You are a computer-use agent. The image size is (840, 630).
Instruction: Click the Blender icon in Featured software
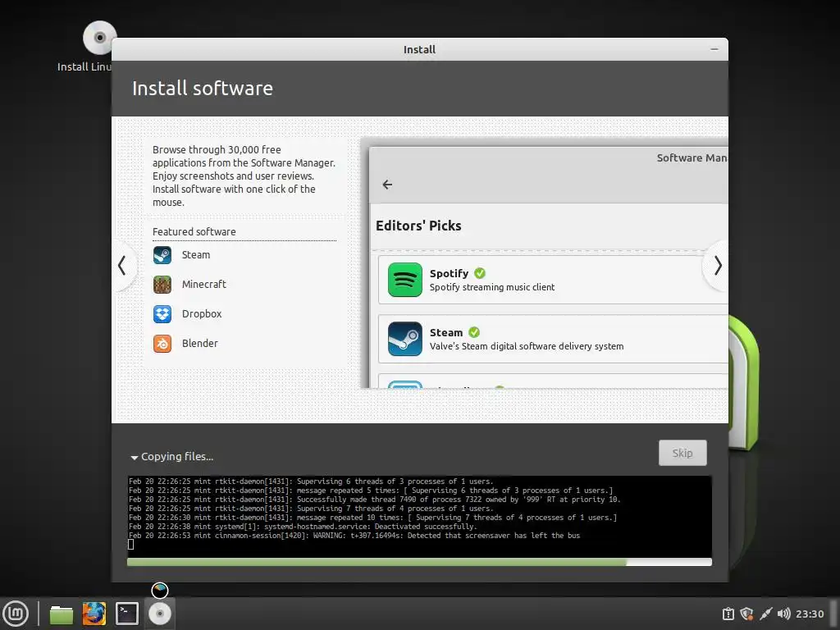(162, 344)
